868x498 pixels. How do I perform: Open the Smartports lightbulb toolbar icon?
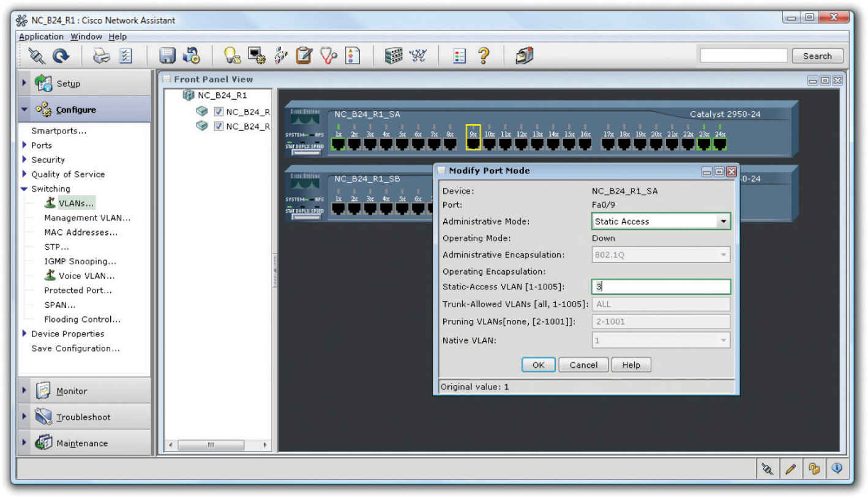click(x=232, y=56)
